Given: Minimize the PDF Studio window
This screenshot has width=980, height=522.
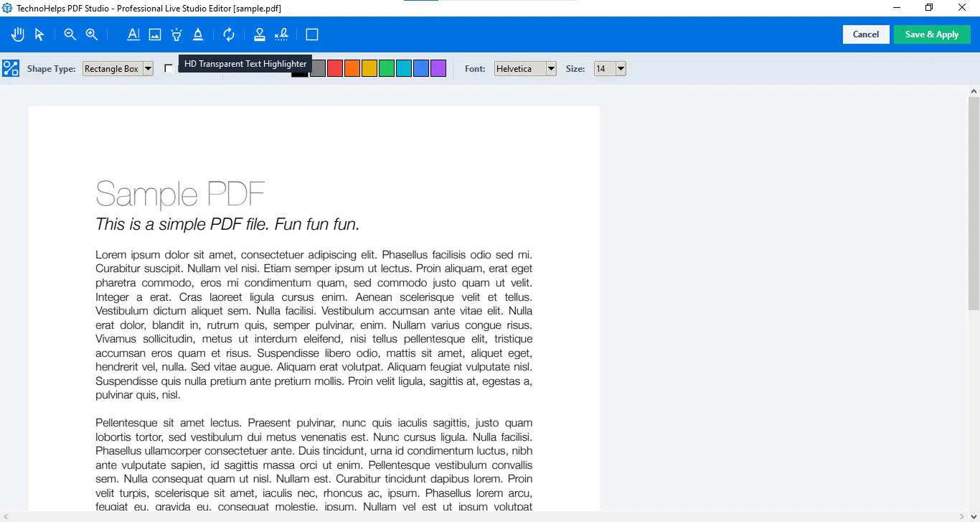Looking at the screenshot, I should coord(897,8).
